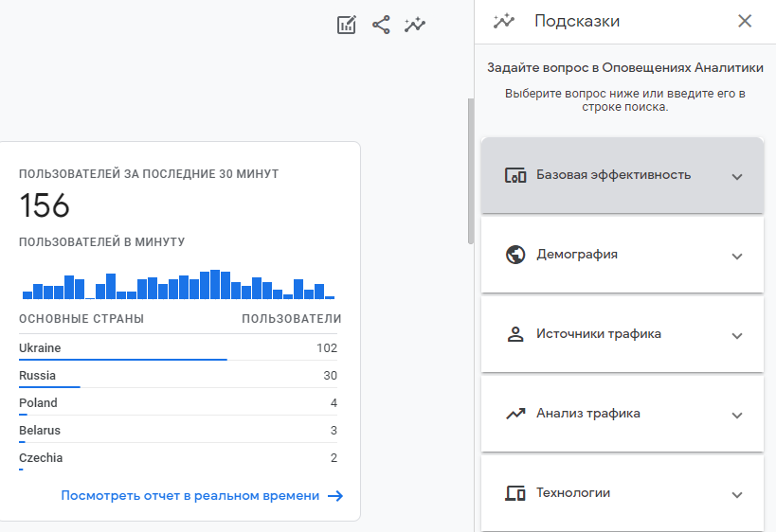Viewport: 776px width, 532px height.
Task: Click the 156 users count
Action: (45, 205)
